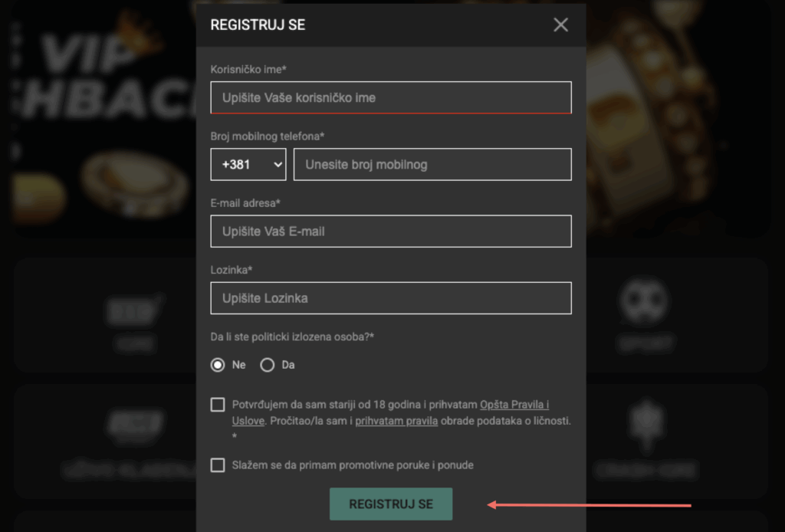Viewport: 785px width, 532px height.
Task: Open the 'prihvatam pravila' link
Action: (396, 421)
